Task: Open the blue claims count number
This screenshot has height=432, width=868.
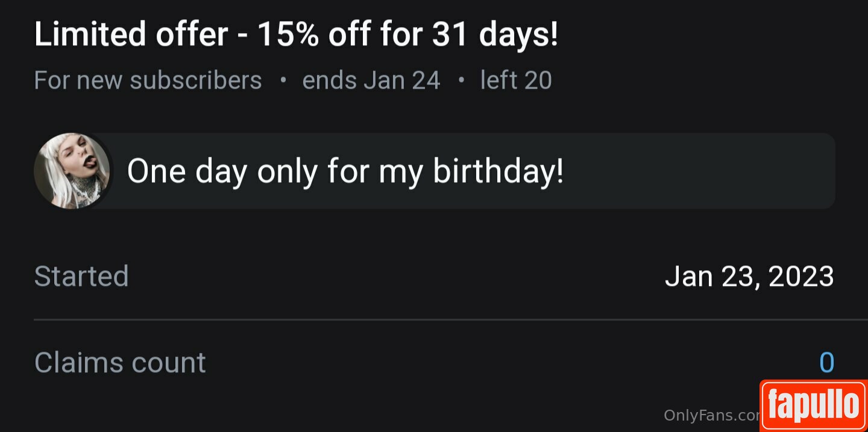Action: tap(826, 363)
